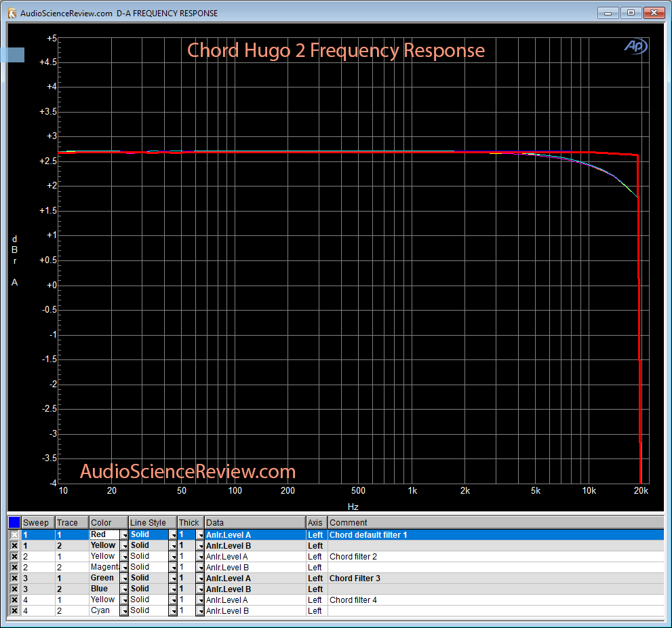Toggle visibility of Sweep 1 Trace 2 Yellow
Screen dimensions: 672x628
[14, 546]
